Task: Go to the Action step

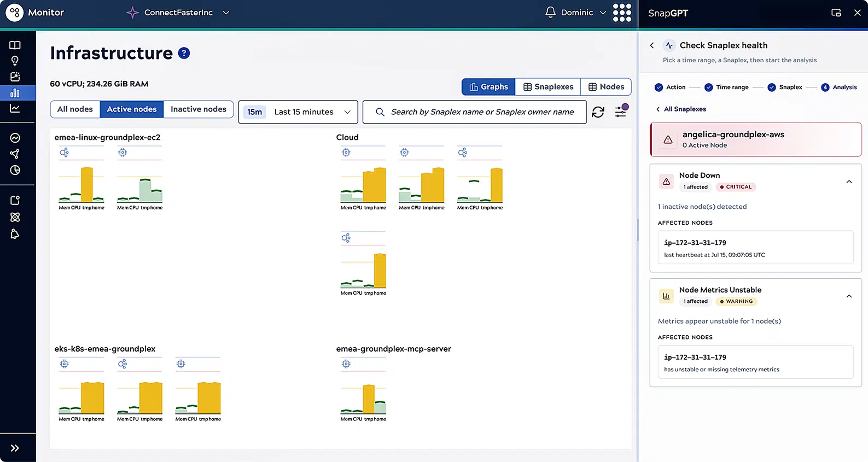Action: click(x=670, y=87)
